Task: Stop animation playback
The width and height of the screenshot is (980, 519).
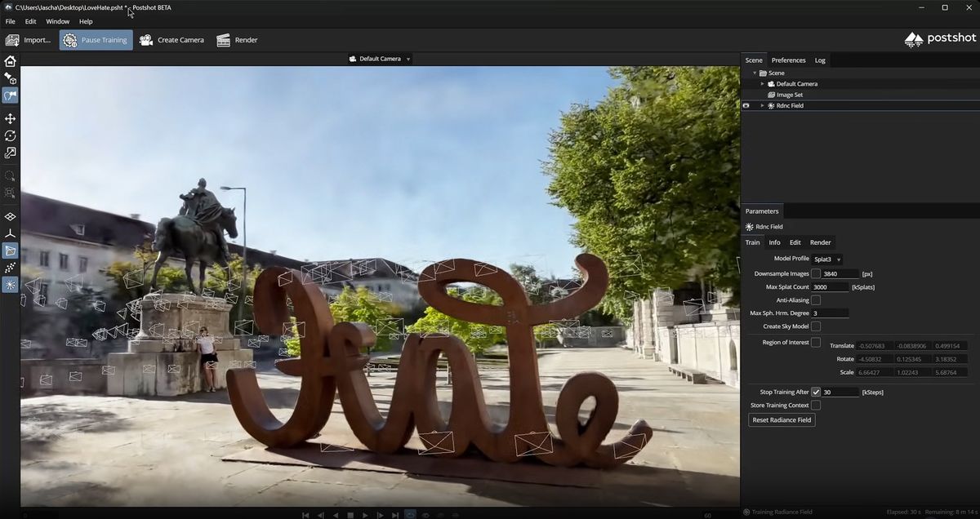Action: tap(350, 515)
